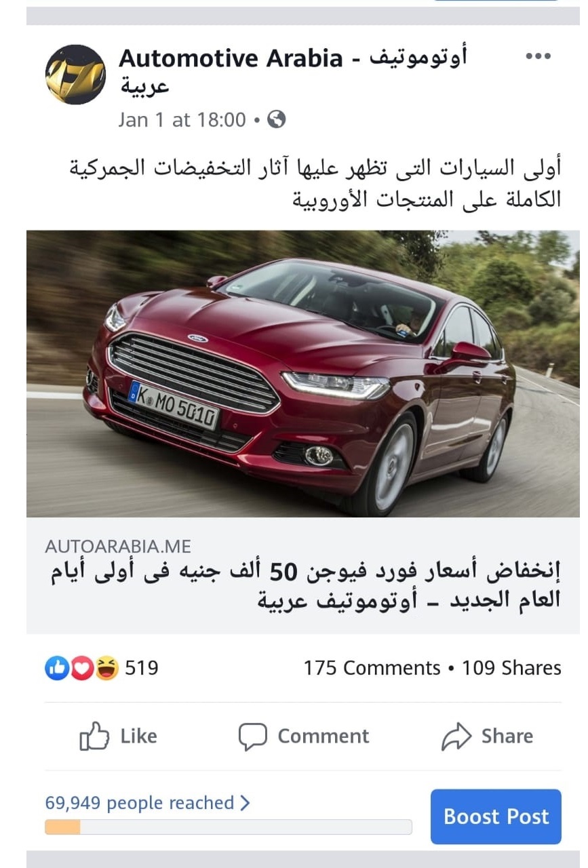The height and width of the screenshot is (868, 588).
Task: View the 109 Shares list
Action: [511, 668]
